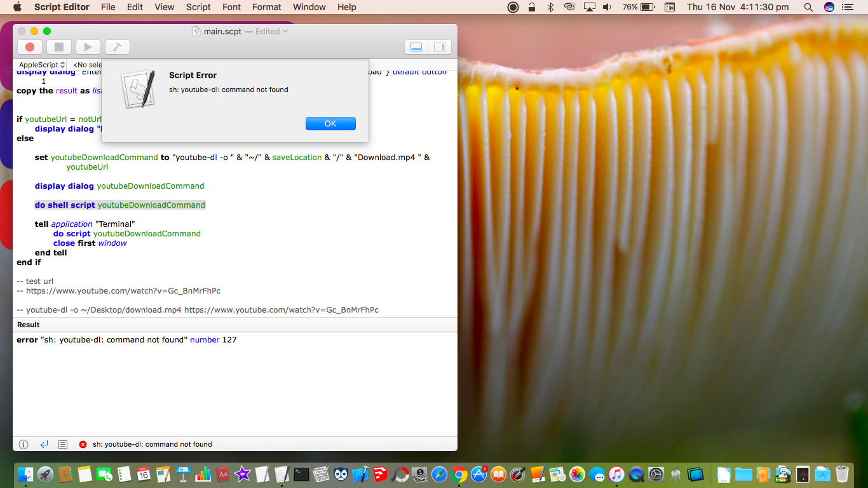Open the Format menu

tap(267, 7)
